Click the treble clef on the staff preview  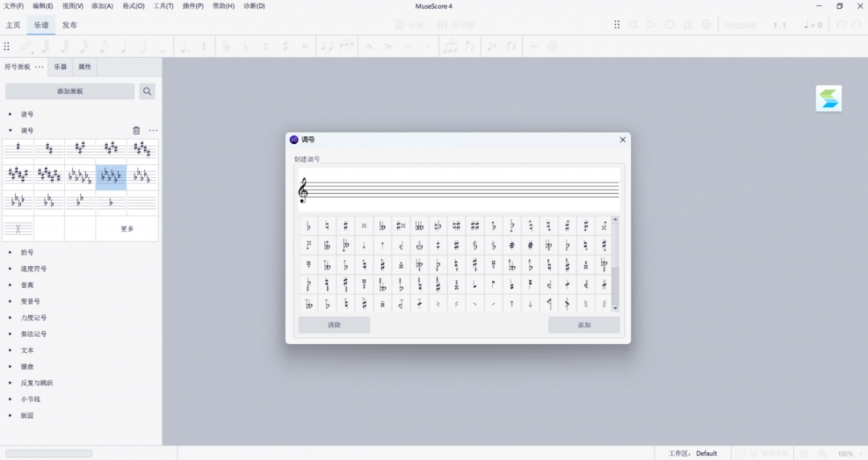pos(303,191)
